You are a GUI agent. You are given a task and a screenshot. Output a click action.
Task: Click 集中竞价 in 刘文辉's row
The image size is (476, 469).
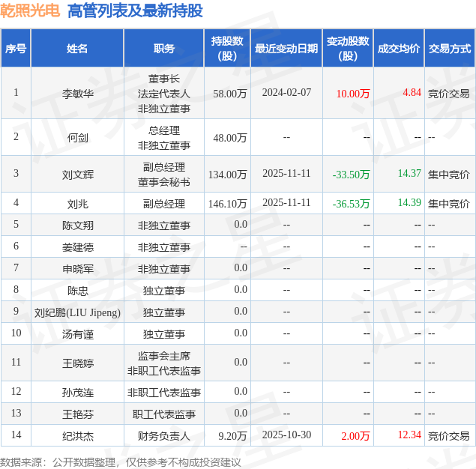click(449, 175)
